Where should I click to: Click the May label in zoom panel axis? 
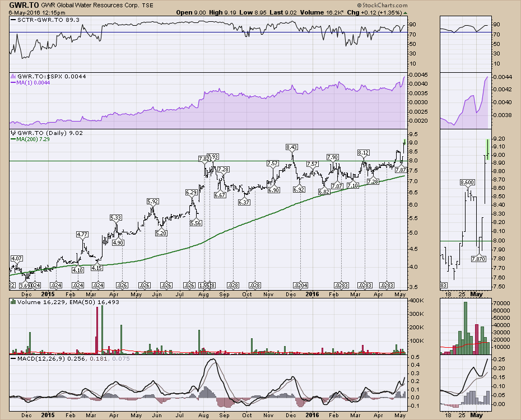pos(477,294)
